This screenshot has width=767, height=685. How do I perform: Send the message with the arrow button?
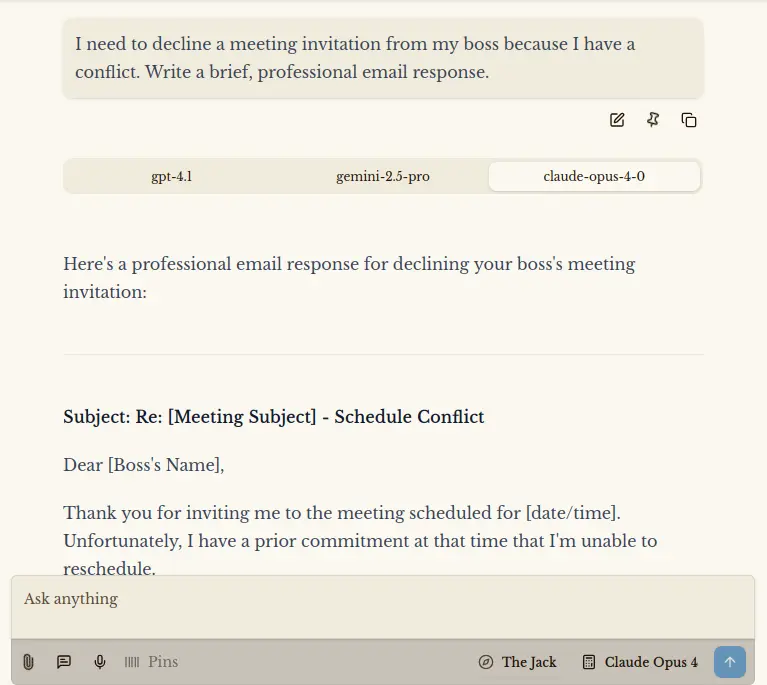click(x=729, y=662)
